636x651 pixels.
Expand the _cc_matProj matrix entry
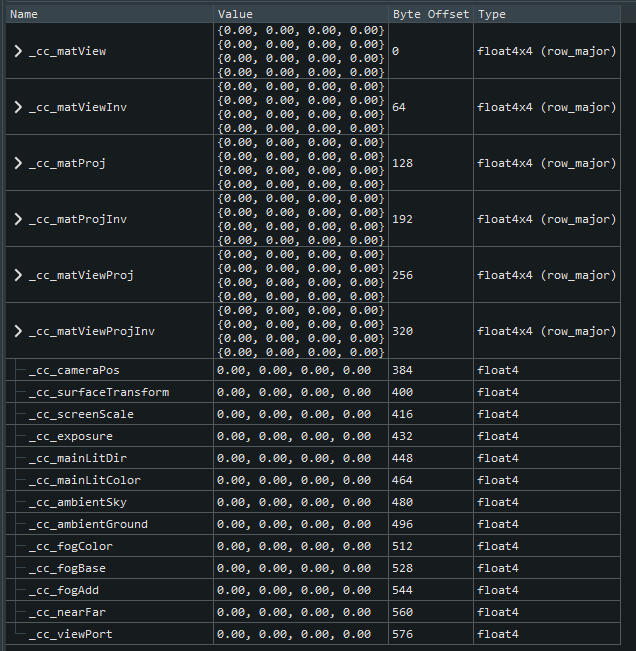[x=18, y=163]
